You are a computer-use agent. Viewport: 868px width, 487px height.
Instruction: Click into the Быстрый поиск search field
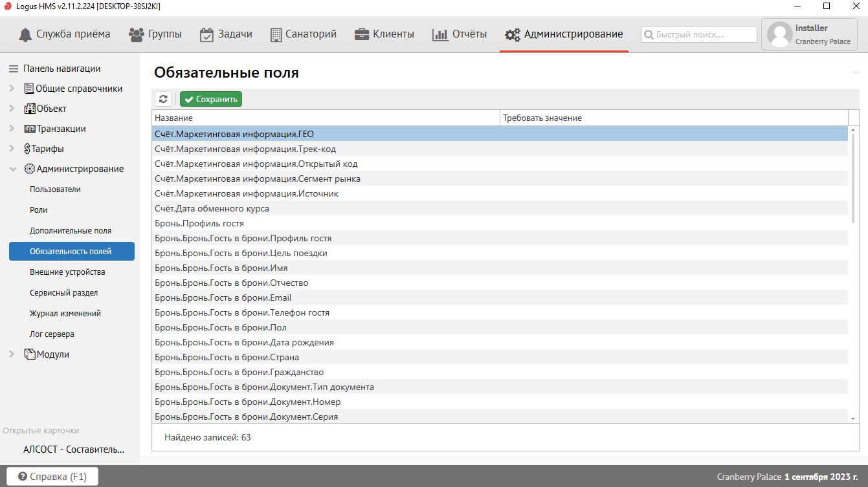(699, 34)
